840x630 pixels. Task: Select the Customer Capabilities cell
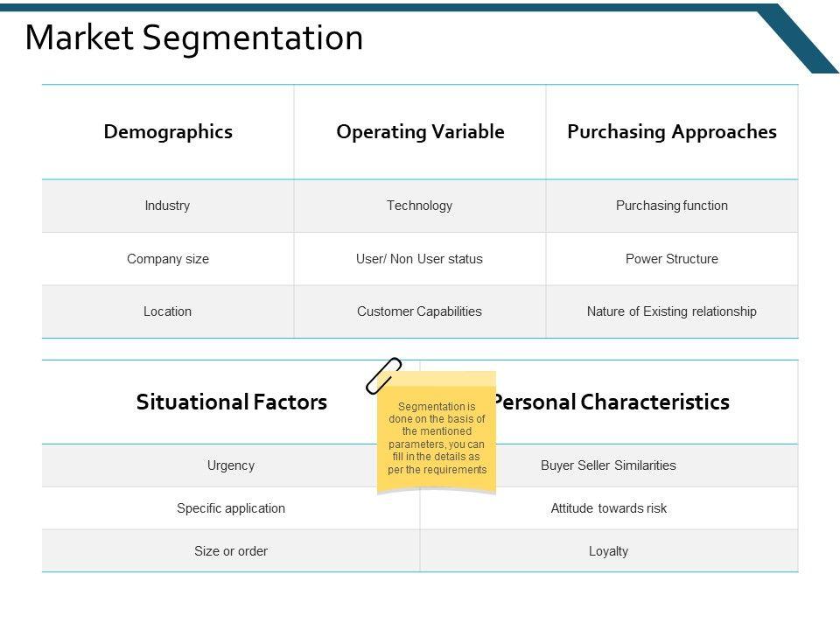click(x=420, y=311)
